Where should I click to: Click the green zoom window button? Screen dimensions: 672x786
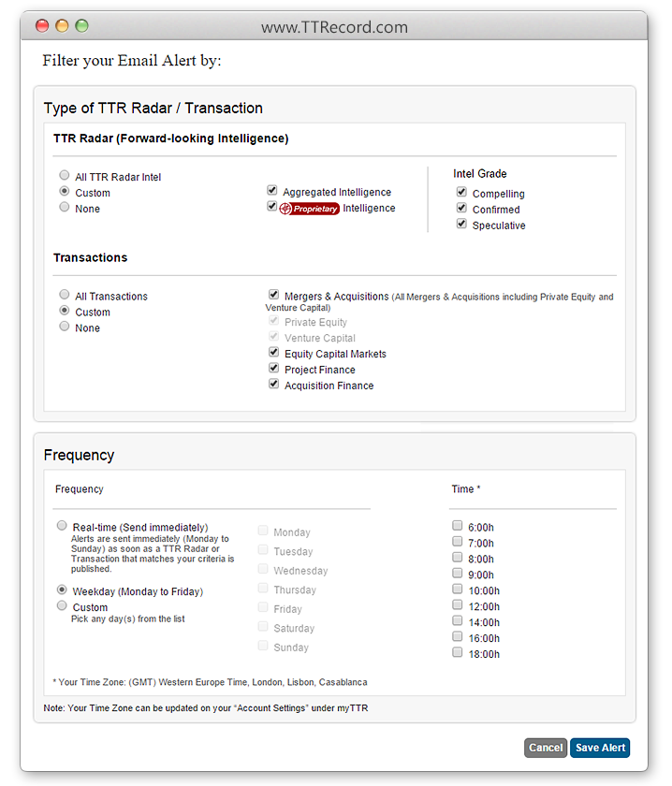coord(81,25)
